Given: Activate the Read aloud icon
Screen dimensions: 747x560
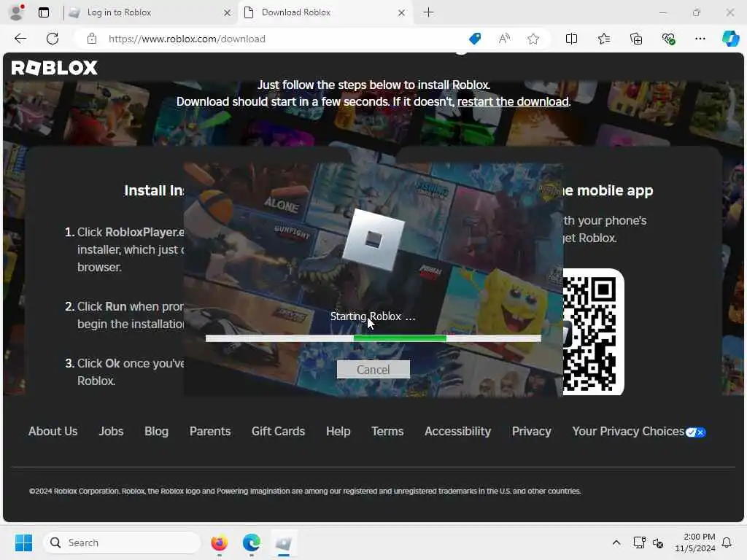Looking at the screenshot, I should (x=504, y=39).
